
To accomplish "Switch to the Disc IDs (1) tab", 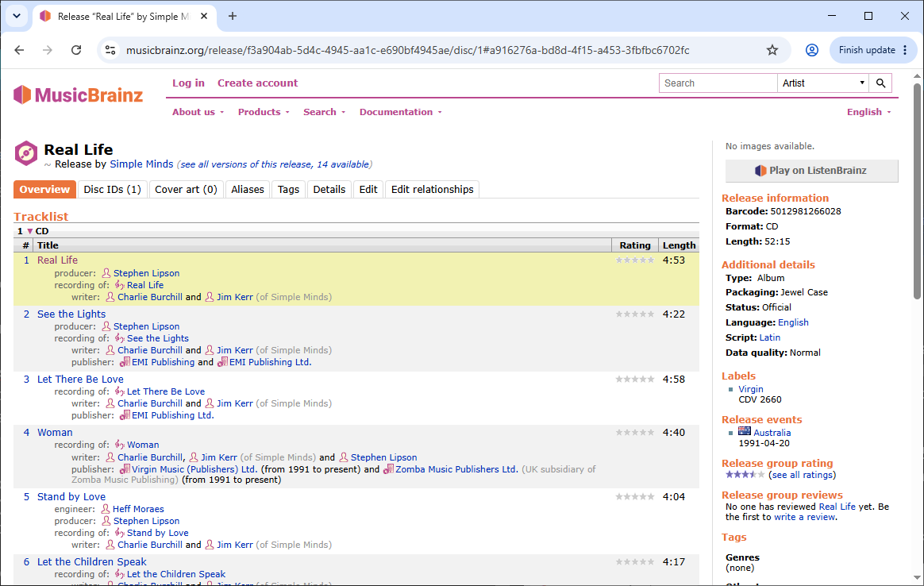I will point(112,189).
